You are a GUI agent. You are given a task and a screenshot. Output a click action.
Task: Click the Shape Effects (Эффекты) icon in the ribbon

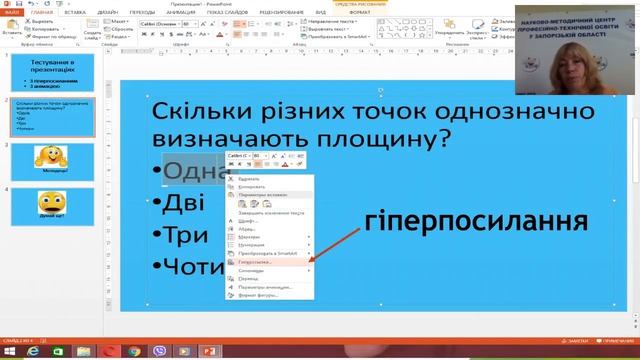click(x=495, y=37)
